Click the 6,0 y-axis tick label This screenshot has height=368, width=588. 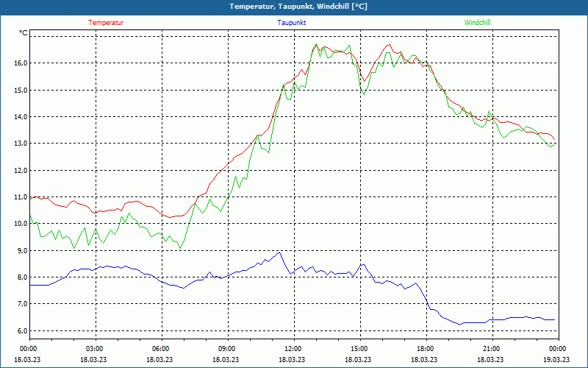[x=20, y=330]
